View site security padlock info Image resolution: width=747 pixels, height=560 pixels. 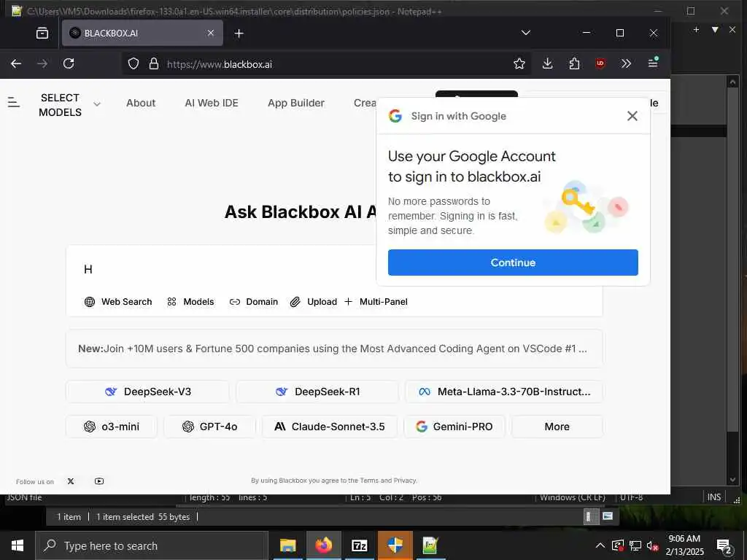pos(153,64)
